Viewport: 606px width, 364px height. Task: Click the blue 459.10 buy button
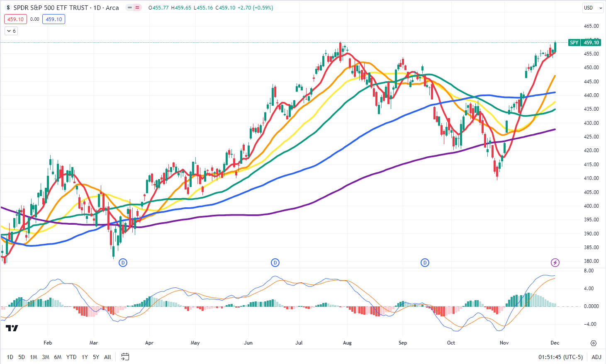click(x=54, y=19)
